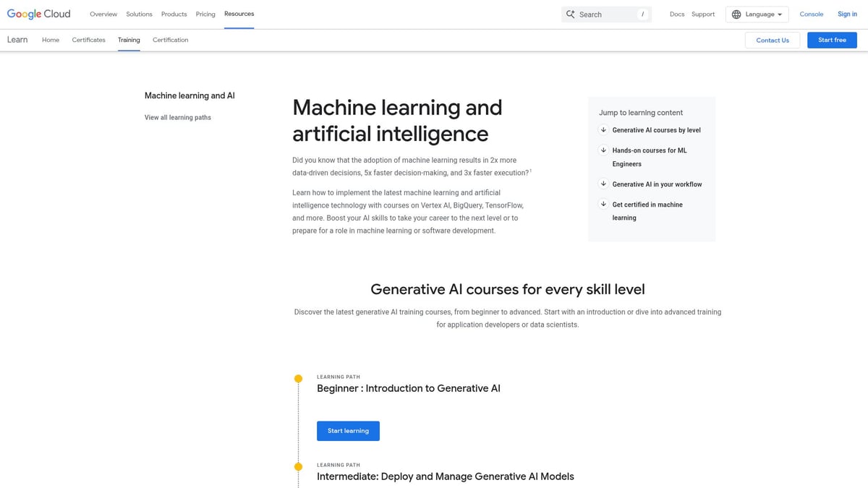Click the Google Cloud logo
This screenshot has width=868, height=488.
(38, 14)
